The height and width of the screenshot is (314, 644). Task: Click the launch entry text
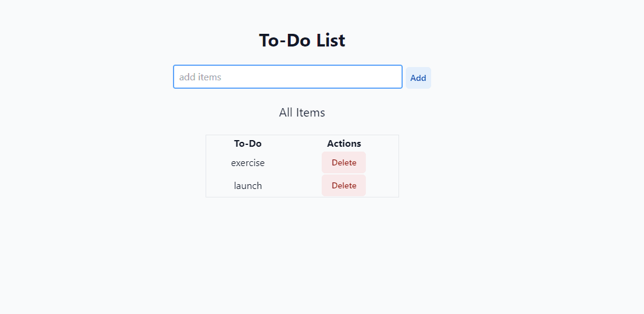tap(248, 185)
